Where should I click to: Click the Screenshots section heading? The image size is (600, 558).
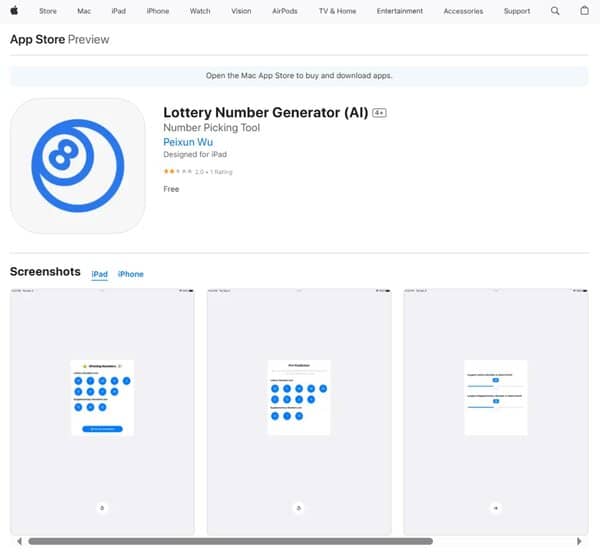[45, 271]
